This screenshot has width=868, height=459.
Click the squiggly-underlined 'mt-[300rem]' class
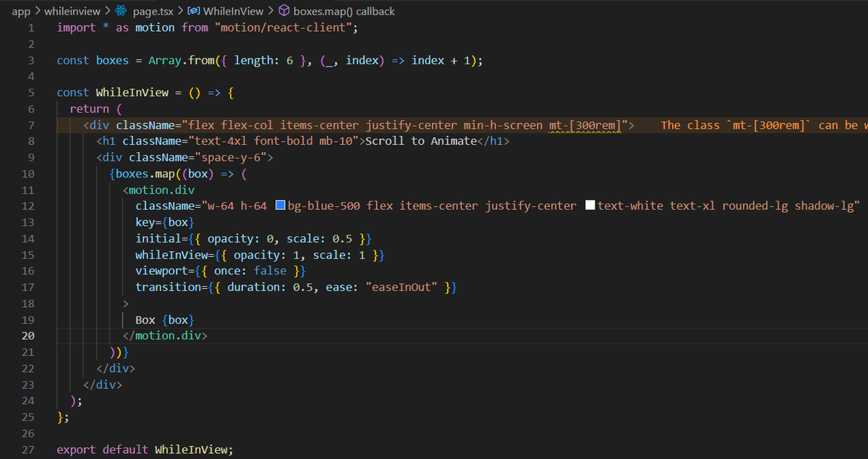584,125
